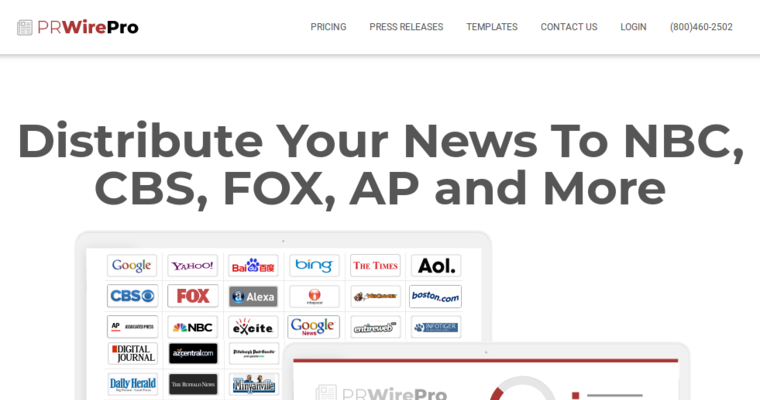Navigate to Contact Us
The image size is (760, 400).
pyautogui.click(x=569, y=27)
